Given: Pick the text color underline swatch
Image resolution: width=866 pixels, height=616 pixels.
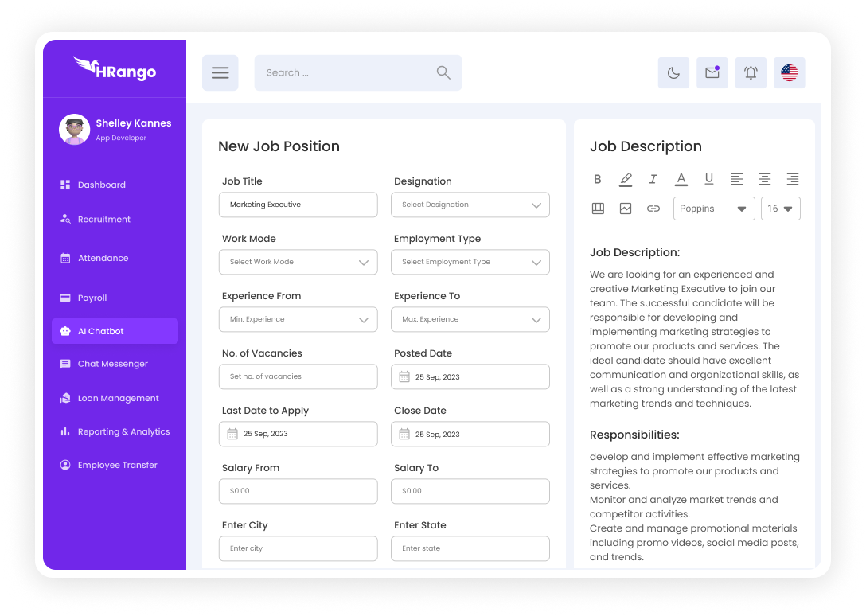Looking at the screenshot, I should [681, 179].
